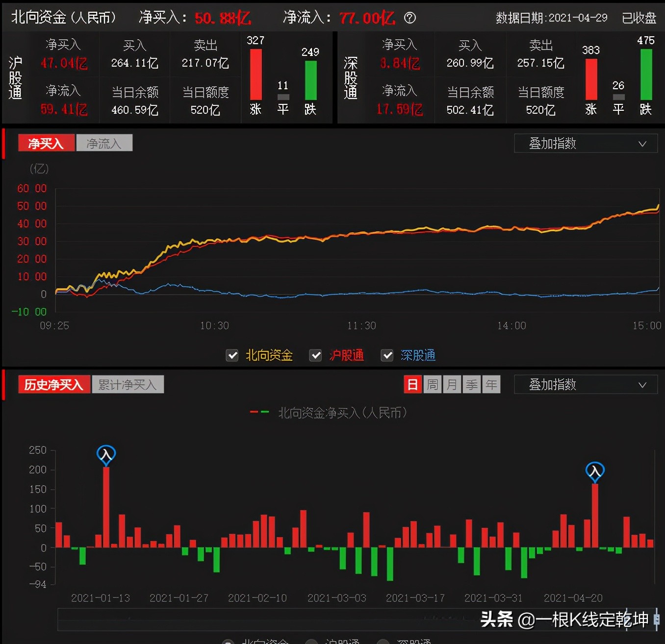Click the 深股通 卖出 257.15亿 value
The height and width of the screenshot is (644, 665).
(x=541, y=63)
